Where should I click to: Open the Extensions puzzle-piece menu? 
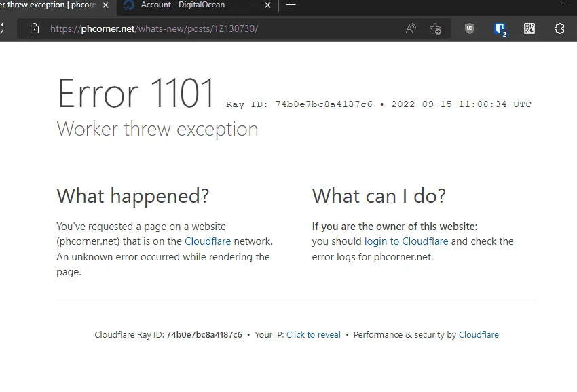coord(559,28)
